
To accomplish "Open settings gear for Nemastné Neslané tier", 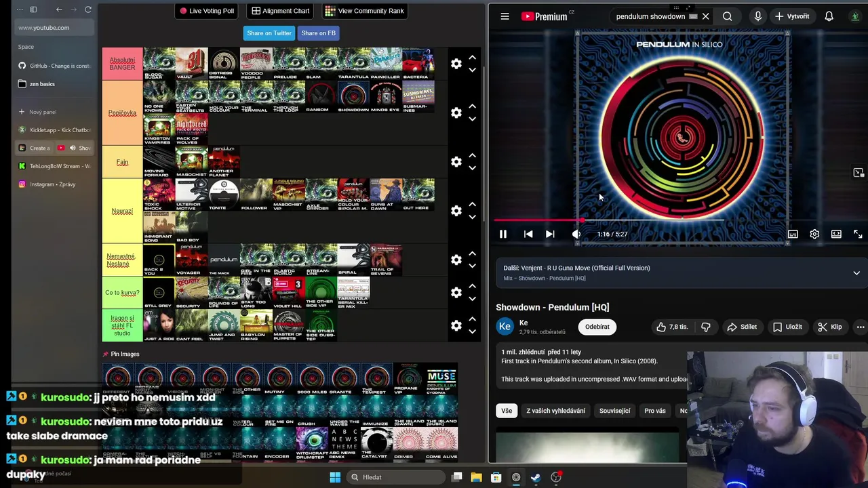I will point(456,260).
